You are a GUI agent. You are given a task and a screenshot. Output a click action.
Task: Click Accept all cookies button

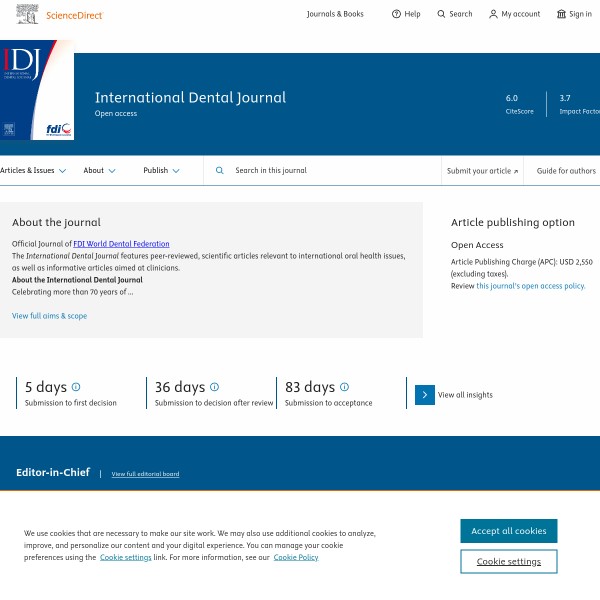[508, 531]
